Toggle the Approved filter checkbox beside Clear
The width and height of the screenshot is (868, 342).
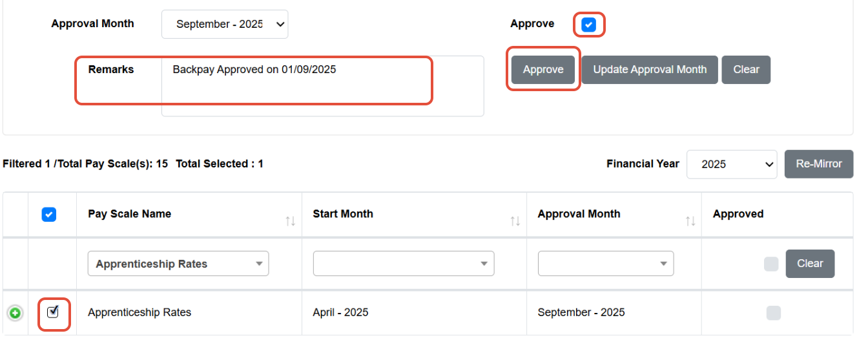(x=771, y=264)
